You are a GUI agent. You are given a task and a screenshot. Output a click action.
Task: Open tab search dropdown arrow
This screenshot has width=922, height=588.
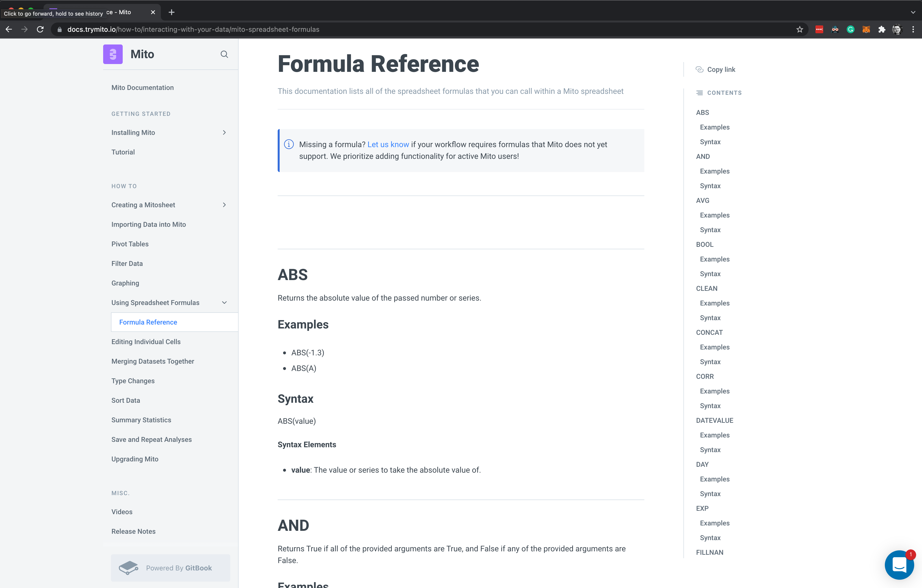coord(913,12)
